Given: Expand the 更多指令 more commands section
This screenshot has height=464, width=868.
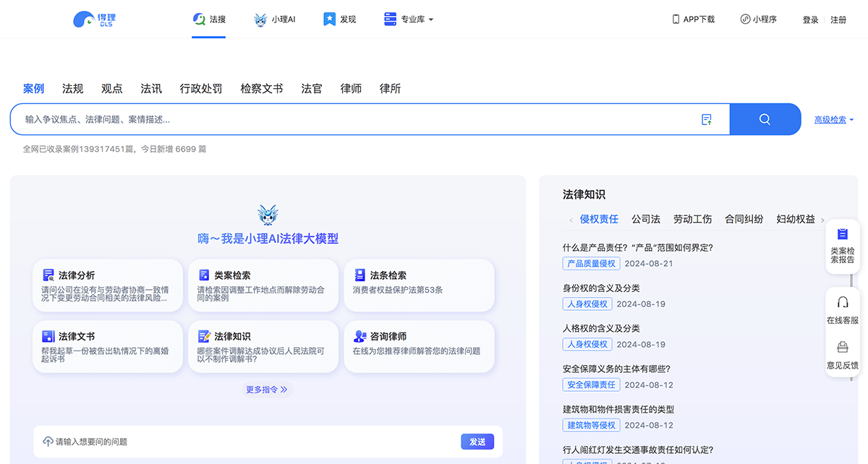Looking at the screenshot, I should (x=267, y=389).
